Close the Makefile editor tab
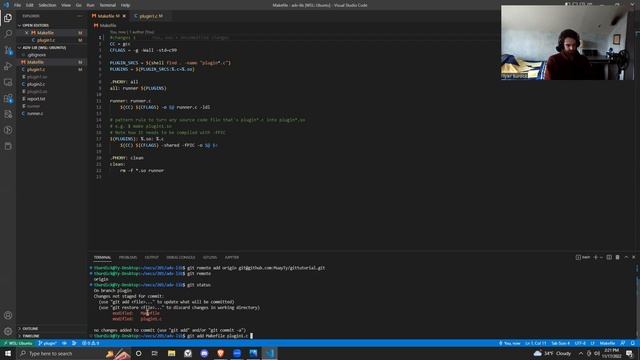The image size is (640, 360). click(x=124, y=16)
